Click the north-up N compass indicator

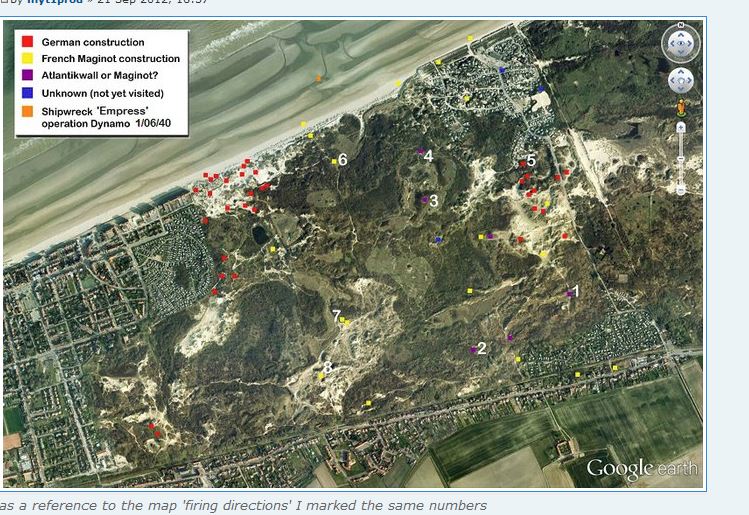click(680, 25)
